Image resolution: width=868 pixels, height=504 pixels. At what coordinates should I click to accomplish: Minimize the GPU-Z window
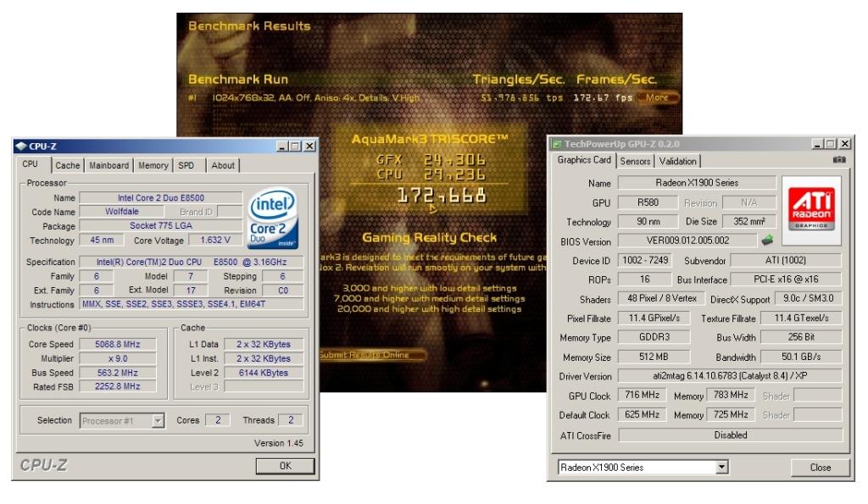click(818, 144)
